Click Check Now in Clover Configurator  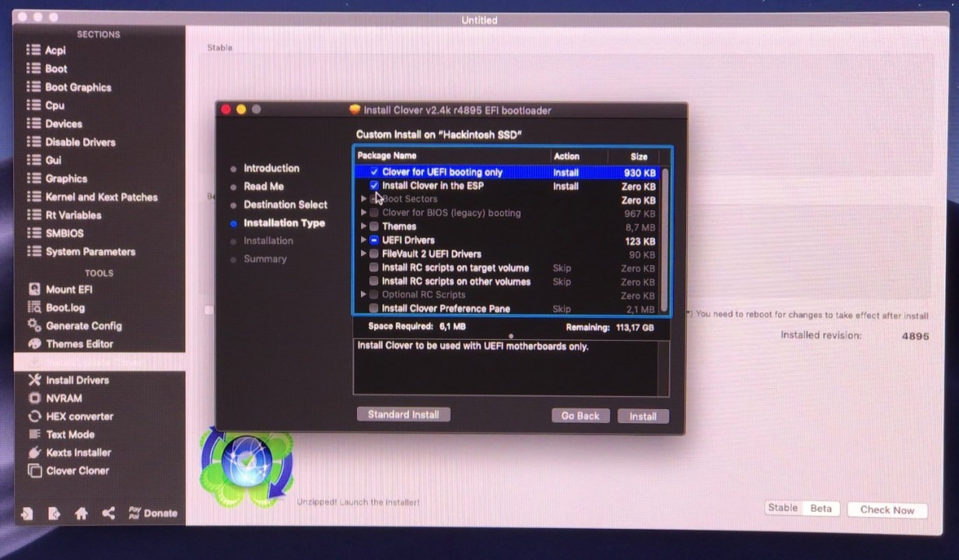(887, 510)
